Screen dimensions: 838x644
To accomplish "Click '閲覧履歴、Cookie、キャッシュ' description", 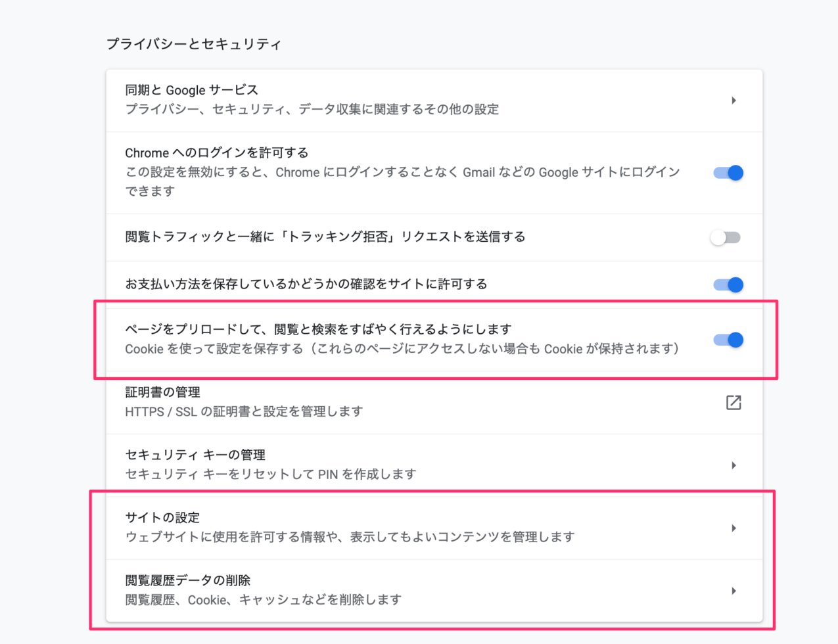I will (x=263, y=599).
